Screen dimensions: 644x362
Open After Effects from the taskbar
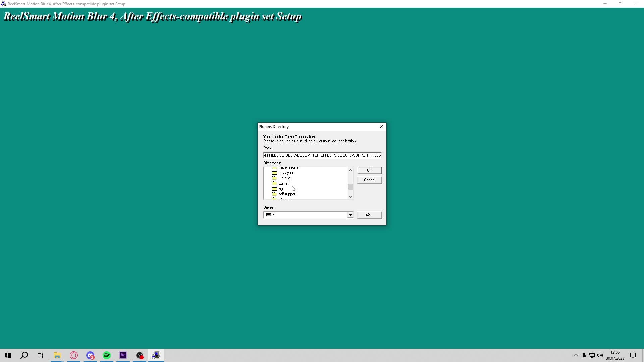pyautogui.click(x=123, y=355)
